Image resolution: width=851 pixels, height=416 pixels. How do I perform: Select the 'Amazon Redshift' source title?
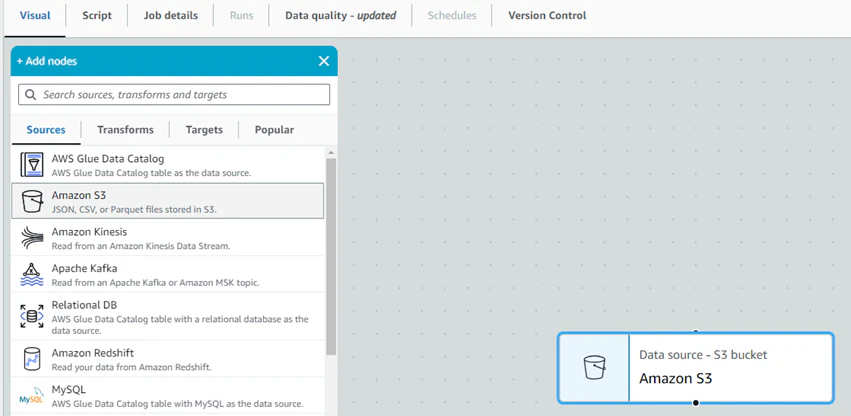point(93,353)
